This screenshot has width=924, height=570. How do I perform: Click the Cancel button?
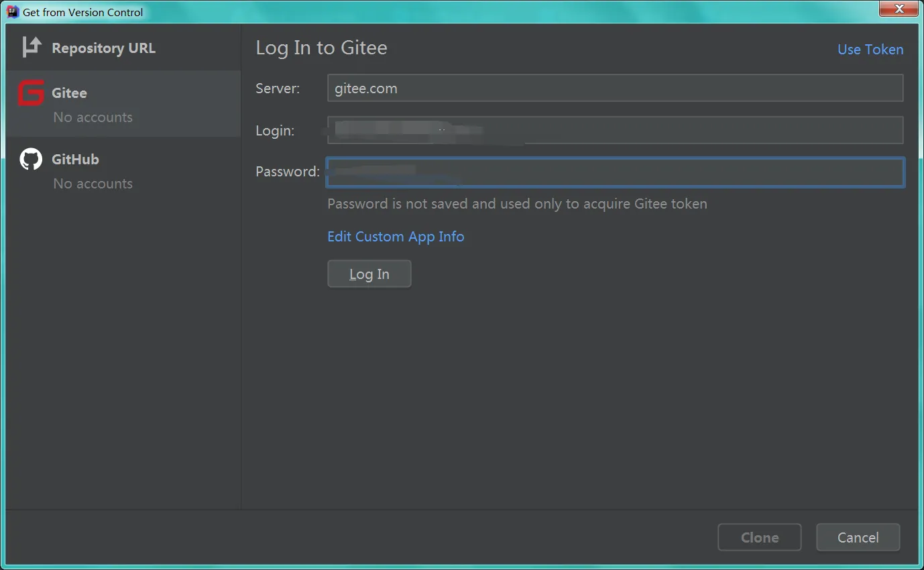click(858, 537)
